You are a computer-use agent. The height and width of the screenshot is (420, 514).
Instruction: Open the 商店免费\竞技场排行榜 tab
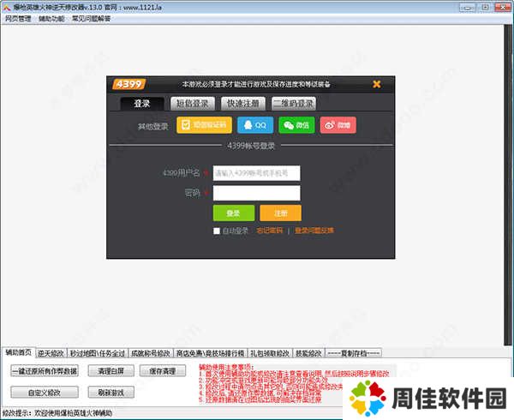(210, 353)
